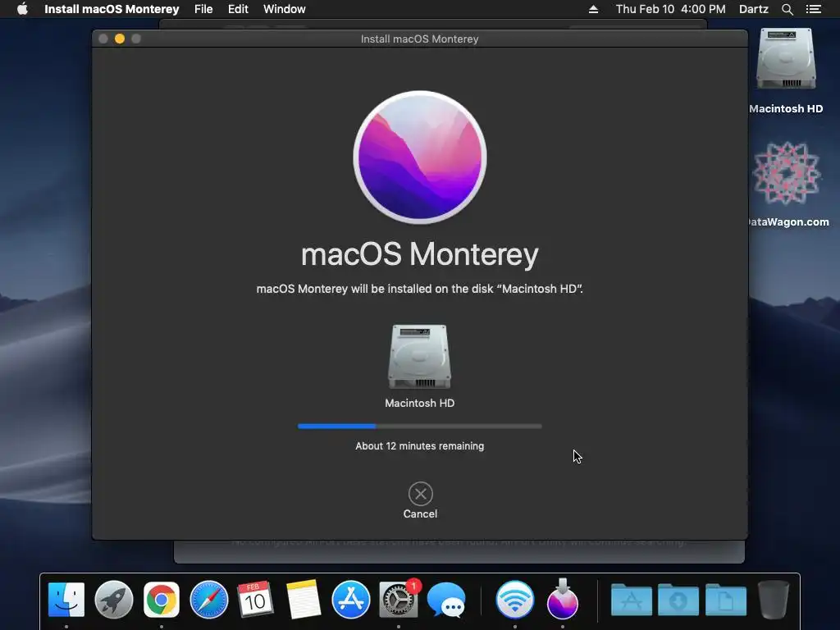Open Safari compass icon in Dock
The height and width of the screenshot is (630, 840).
[x=209, y=600]
